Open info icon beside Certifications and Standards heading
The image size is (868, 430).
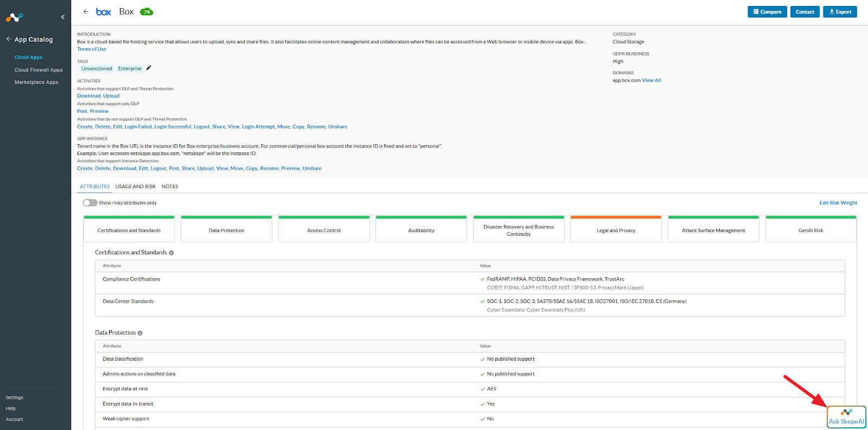pos(171,253)
